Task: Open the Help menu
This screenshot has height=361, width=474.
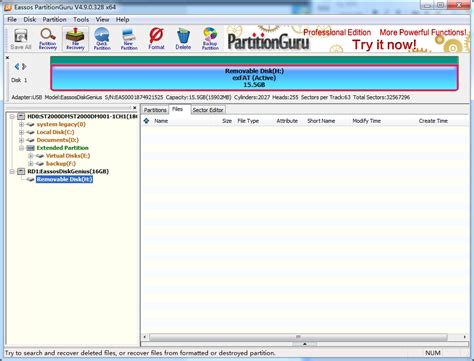Action: (122, 20)
